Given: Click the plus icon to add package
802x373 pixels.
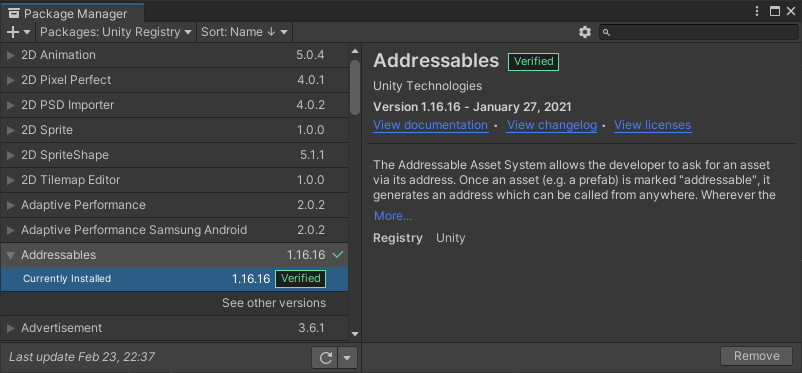Looking at the screenshot, I should [x=13, y=32].
